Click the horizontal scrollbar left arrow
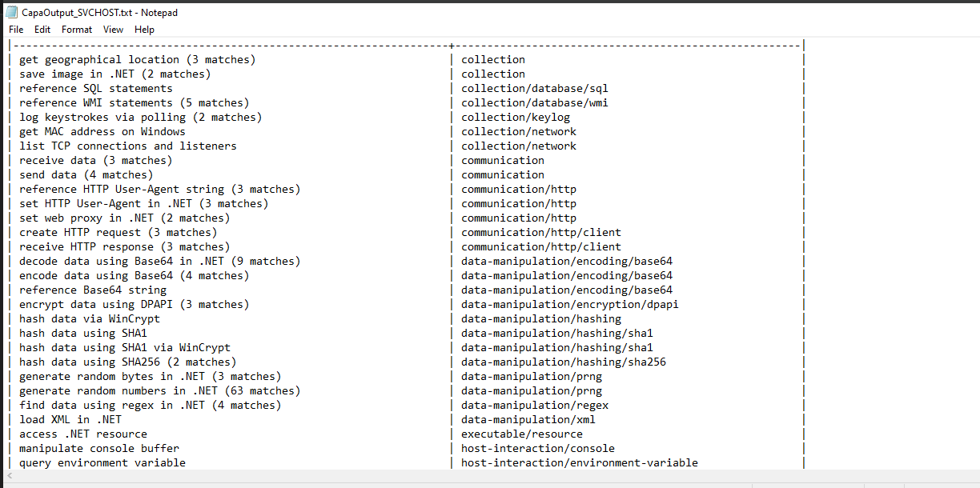The height and width of the screenshot is (488, 980). pyautogui.click(x=10, y=476)
